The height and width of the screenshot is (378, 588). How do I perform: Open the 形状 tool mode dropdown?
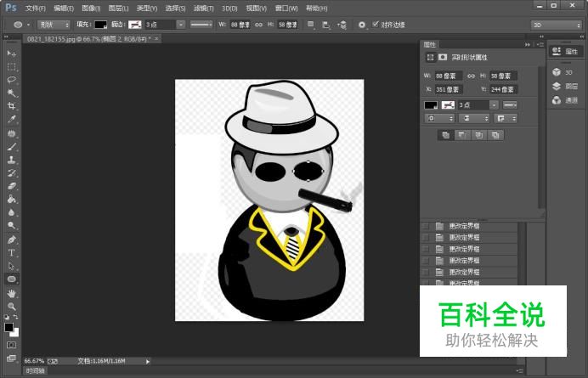click(54, 25)
